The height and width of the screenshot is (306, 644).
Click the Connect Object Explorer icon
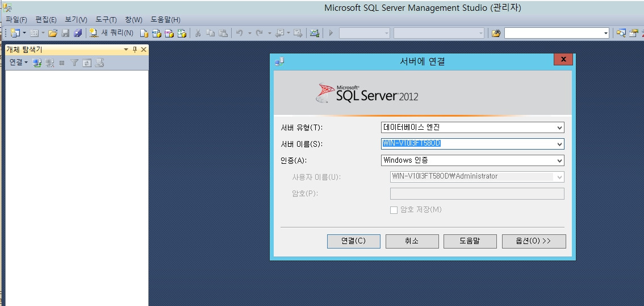pos(37,63)
